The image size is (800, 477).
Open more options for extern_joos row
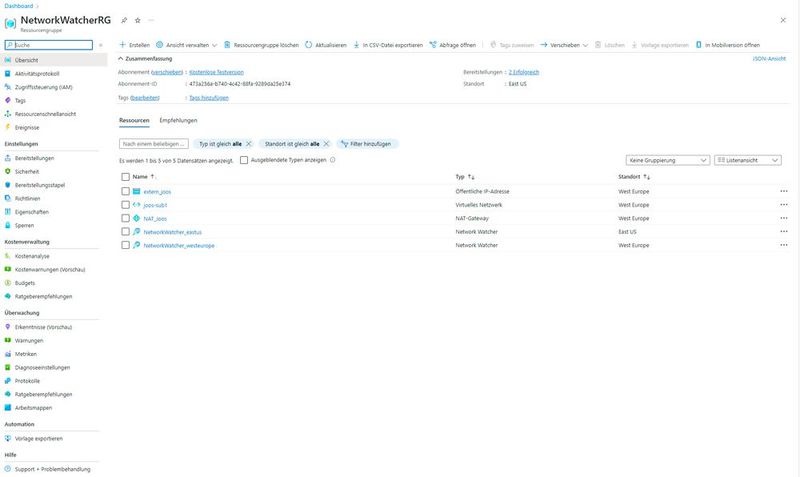[783, 191]
